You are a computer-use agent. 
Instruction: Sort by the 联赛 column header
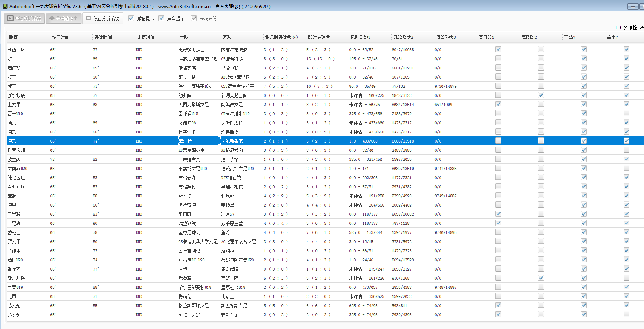click(14, 37)
